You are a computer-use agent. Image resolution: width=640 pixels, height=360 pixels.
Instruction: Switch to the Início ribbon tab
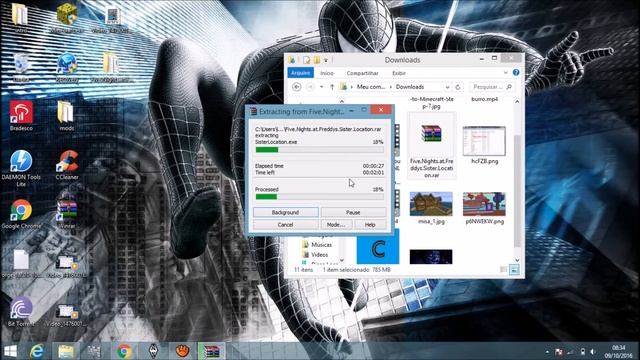coord(327,73)
